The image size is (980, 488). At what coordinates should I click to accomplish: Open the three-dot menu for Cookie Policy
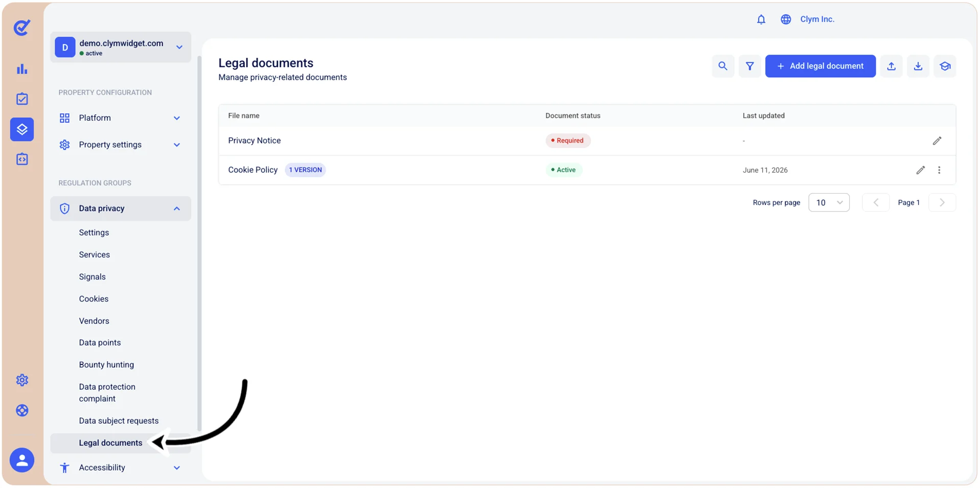(x=939, y=170)
